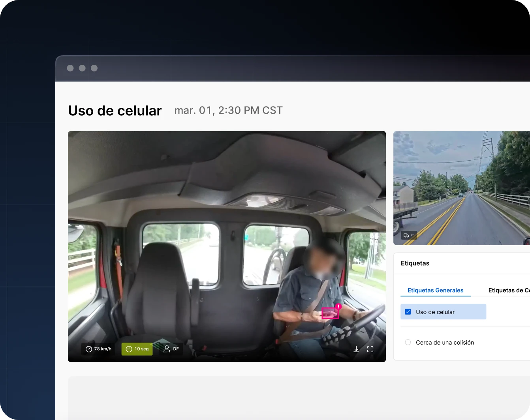
Task: Click the speedometer icon beside 78 km/h
Action: pos(89,349)
